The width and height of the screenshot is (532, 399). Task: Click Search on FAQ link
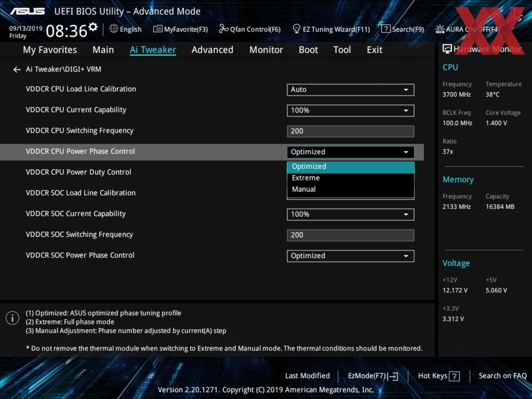click(x=503, y=376)
